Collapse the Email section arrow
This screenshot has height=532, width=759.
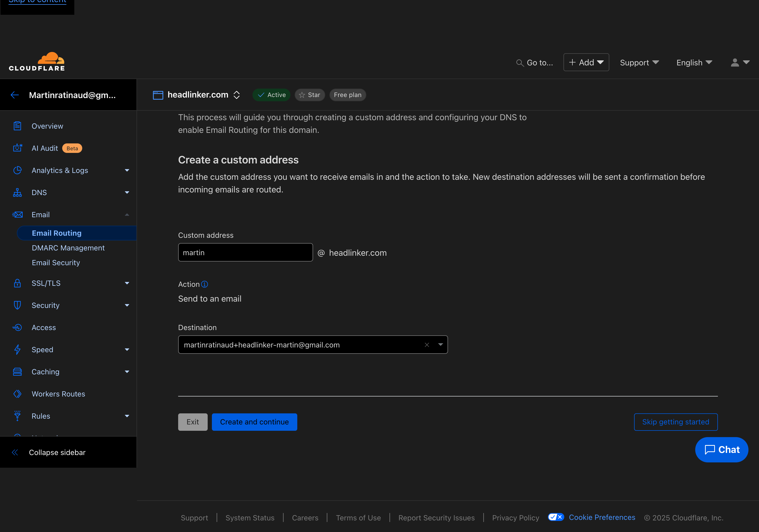coord(127,215)
